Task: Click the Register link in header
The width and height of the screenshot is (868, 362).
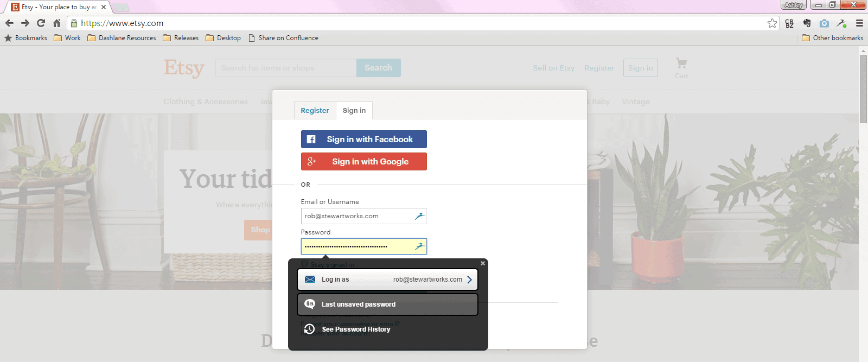Action: 599,68
